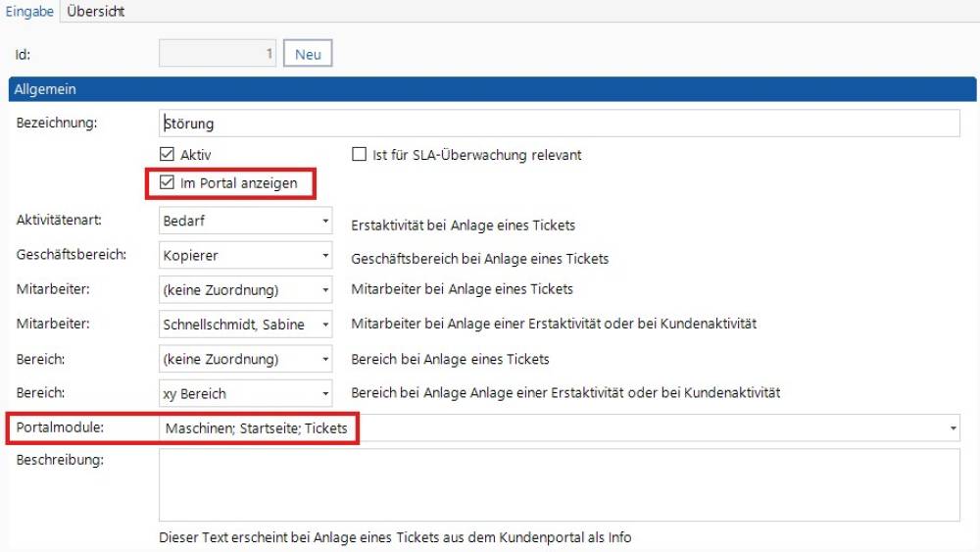The height and width of the screenshot is (552, 980).
Task: Click the Portalmodule dropdown arrow
Action: [x=953, y=428]
